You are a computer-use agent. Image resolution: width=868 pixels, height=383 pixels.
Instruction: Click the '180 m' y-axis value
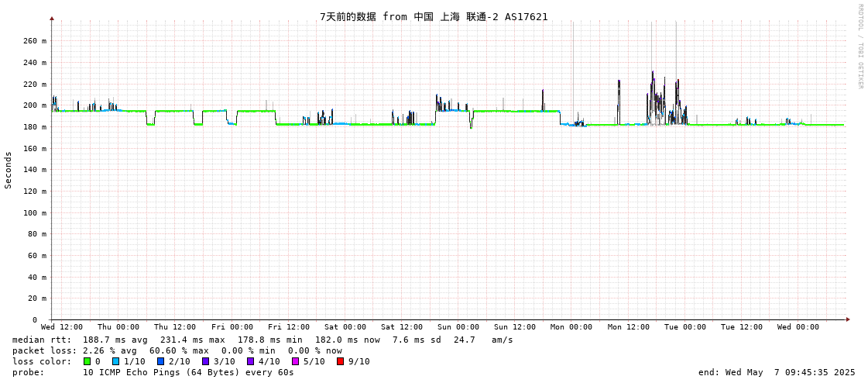(35, 127)
